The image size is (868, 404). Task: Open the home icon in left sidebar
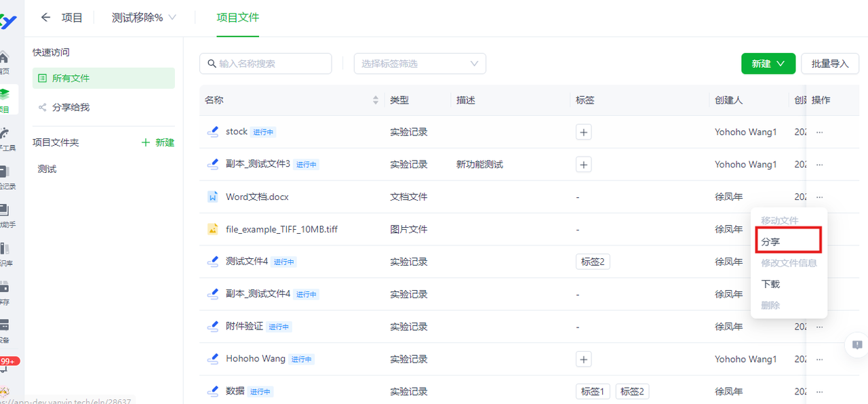pos(4,58)
